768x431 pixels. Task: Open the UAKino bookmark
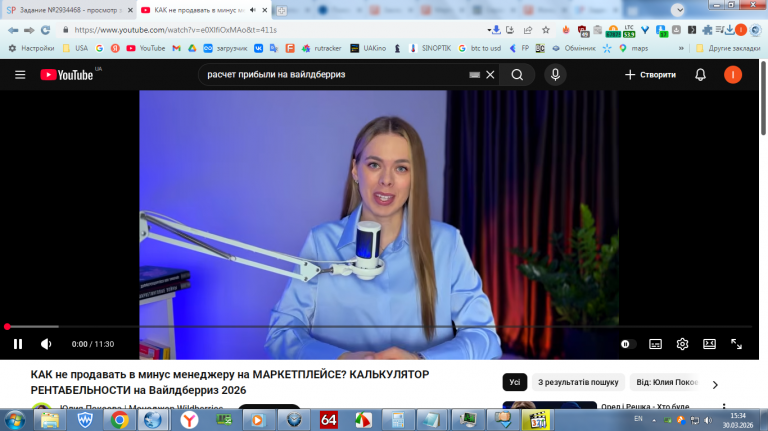coord(368,48)
